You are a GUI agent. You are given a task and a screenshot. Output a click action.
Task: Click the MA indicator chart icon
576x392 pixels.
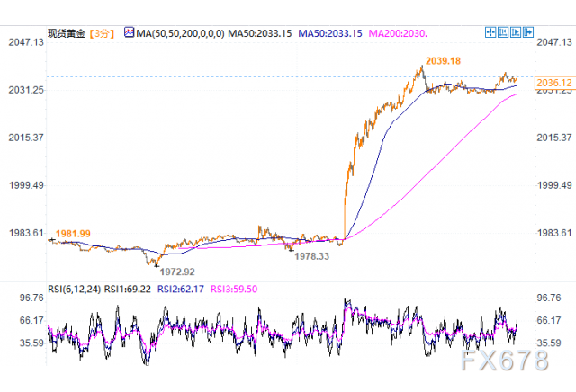pyautogui.click(x=129, y=32)
